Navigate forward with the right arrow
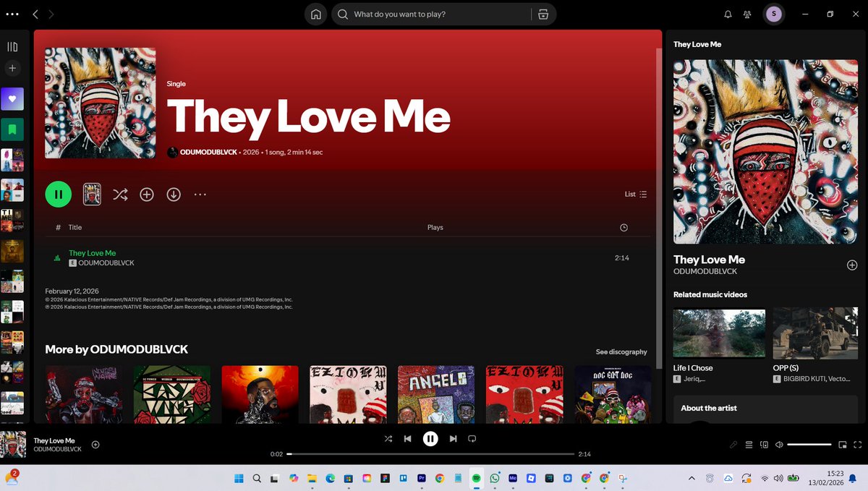Viewport: 868px width, 491px height. coord(51,14)
